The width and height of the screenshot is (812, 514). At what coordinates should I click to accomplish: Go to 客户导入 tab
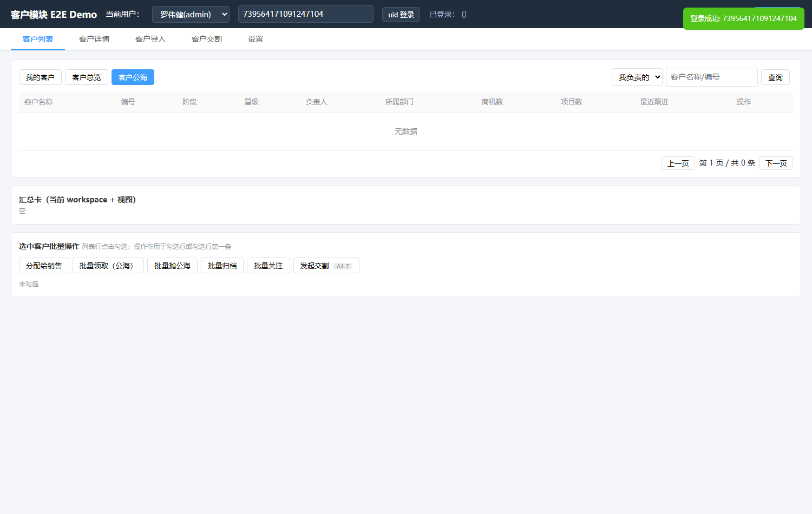(x=150, y=39)
